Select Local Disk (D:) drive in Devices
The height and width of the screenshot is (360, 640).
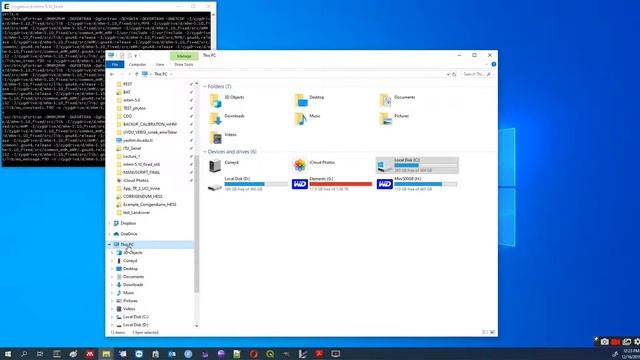click(248, 184)
